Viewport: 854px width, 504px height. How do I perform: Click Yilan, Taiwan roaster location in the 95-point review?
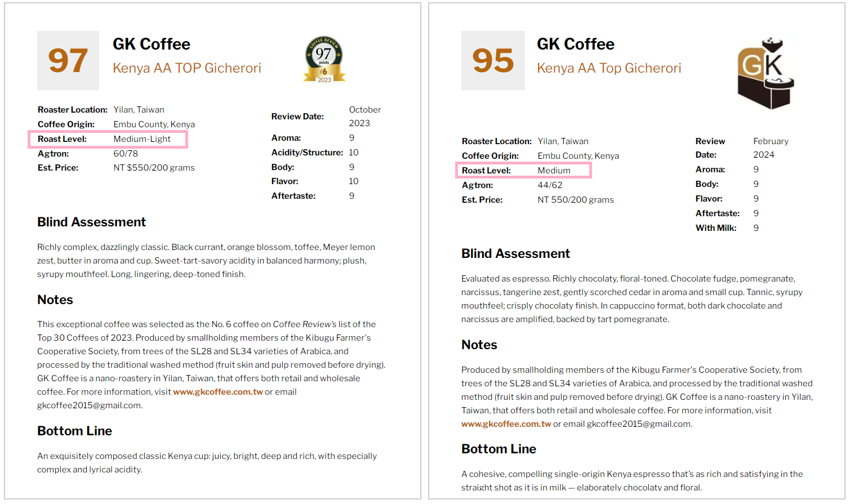coord(563,141)
